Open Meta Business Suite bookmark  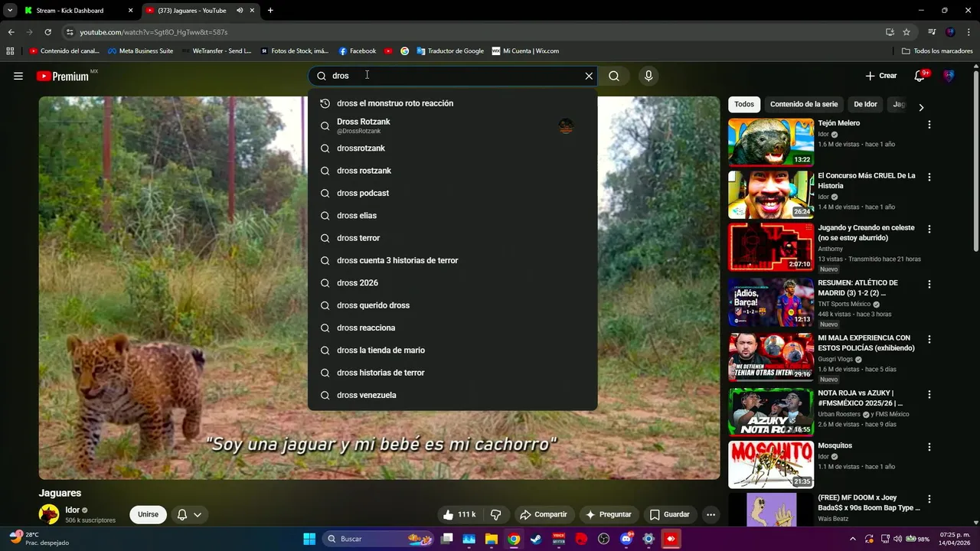(x=140, y=51)
